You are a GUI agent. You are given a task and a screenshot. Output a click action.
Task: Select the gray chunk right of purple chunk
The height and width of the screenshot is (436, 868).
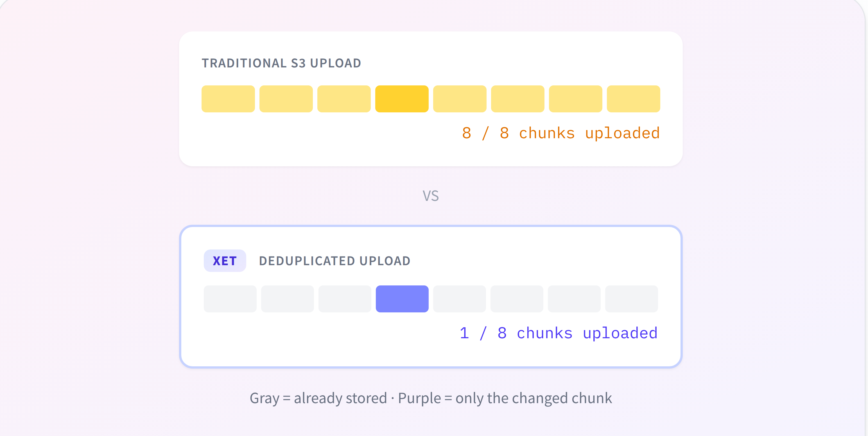point(459,299)
